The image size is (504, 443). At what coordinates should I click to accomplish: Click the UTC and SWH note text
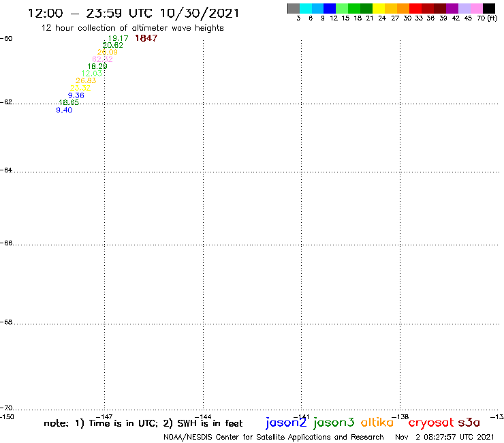(x=143, y=423)
